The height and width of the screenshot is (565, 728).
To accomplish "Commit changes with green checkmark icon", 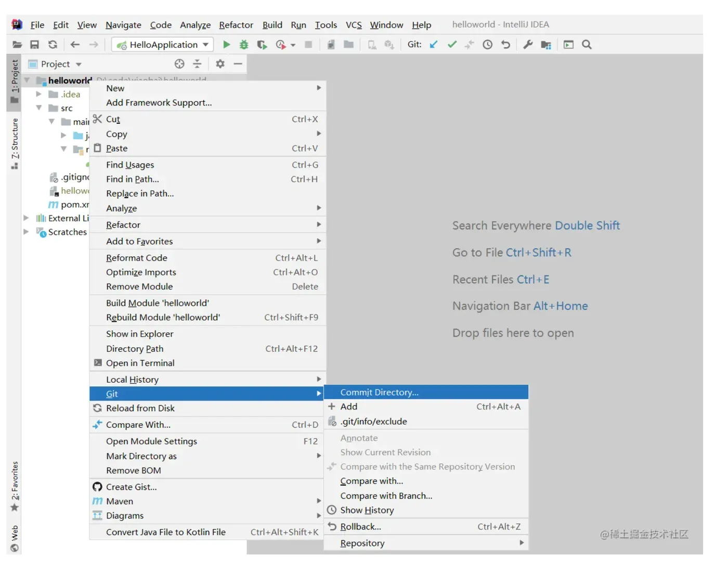I will pos(452,45).
